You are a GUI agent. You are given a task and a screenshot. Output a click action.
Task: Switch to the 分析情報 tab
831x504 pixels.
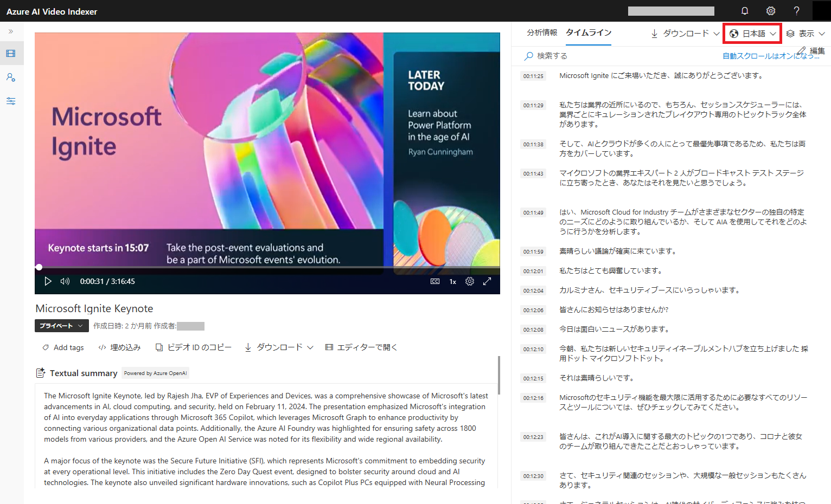(x=542, y=33)
